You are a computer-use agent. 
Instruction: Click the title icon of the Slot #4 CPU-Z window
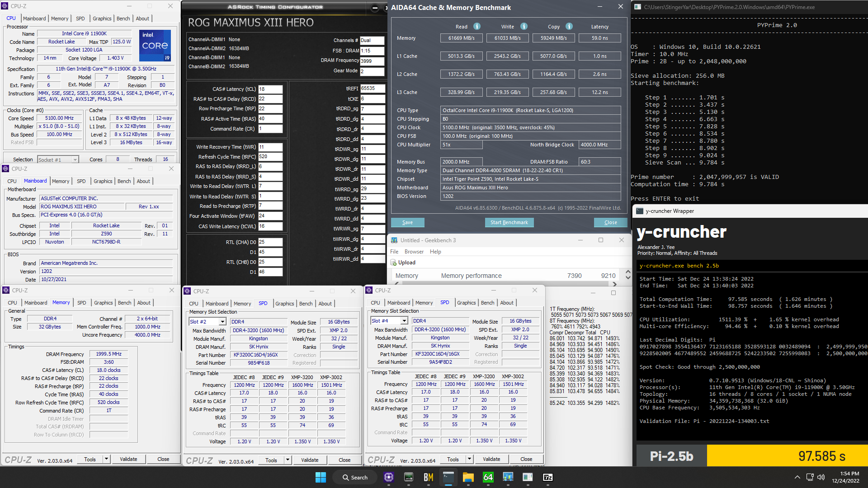[x=369, y=290]
